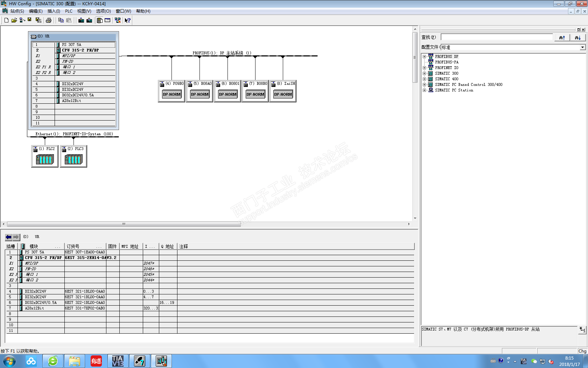Screen dimensions: 588x368
Task: Select PROFIBUS-PA in the catalog tree
Action: tap(447, 62)
